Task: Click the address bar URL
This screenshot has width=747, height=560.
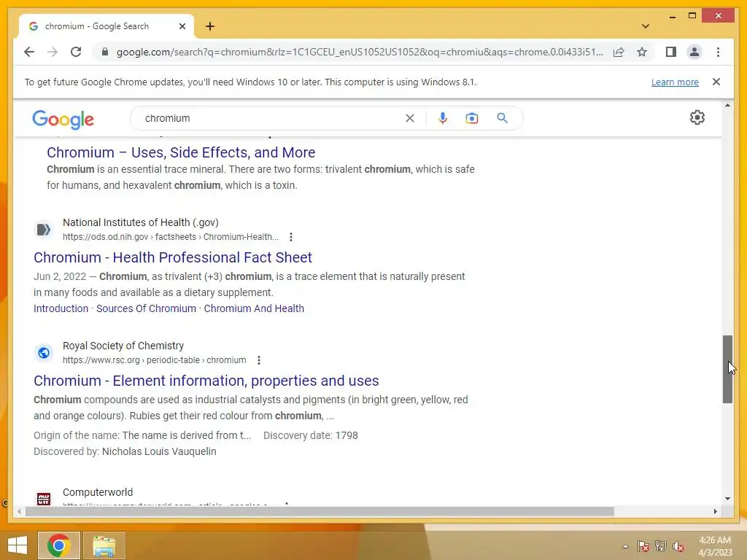Action: point(359,52)
